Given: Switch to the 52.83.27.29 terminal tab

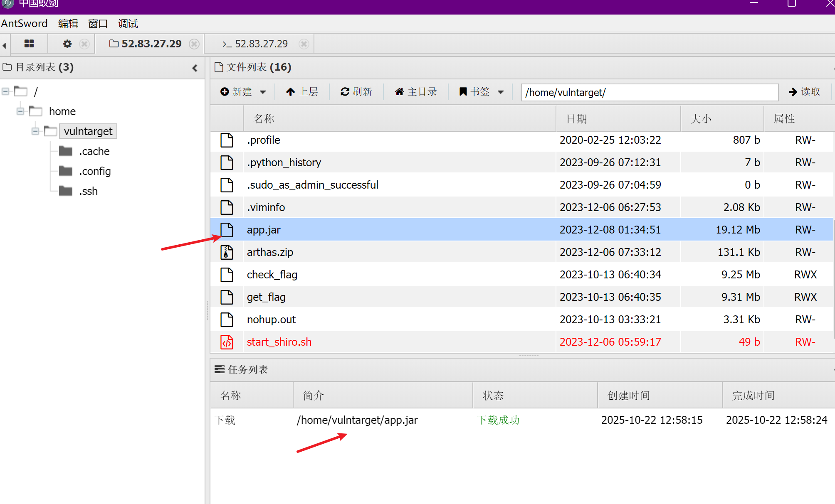Looking at the screenshot, I should 255,44.
